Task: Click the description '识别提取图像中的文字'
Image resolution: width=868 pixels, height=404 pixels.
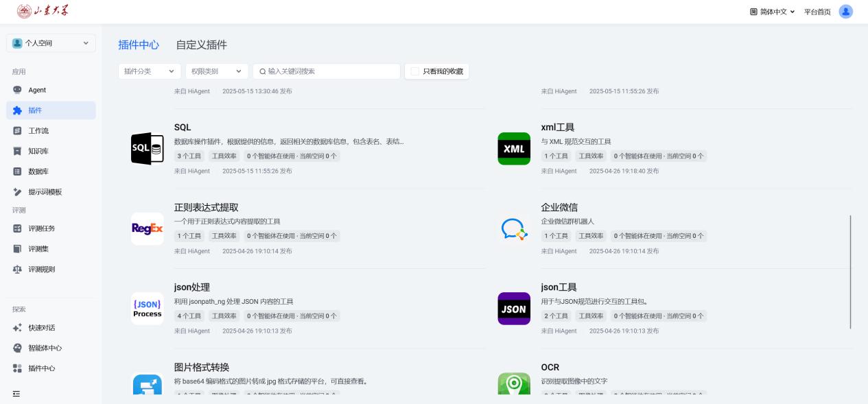Action: (x=574, y=381)
